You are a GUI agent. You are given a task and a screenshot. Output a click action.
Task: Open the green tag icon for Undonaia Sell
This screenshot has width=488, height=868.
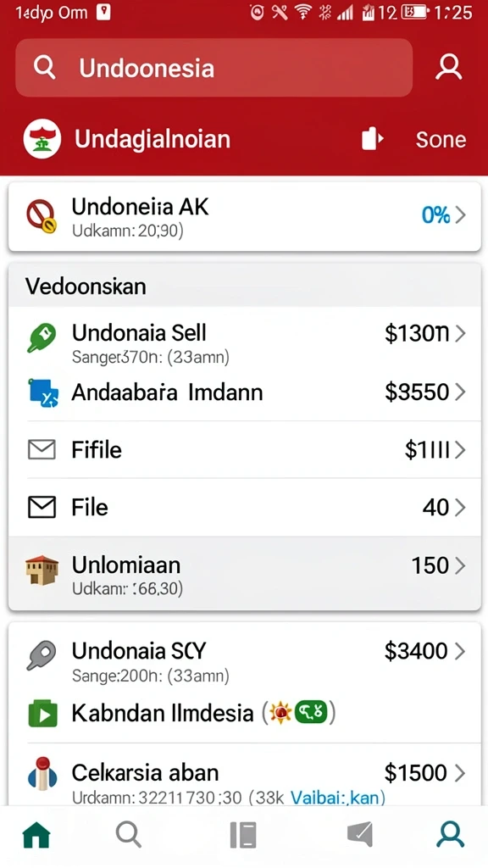tap(42, 337)
